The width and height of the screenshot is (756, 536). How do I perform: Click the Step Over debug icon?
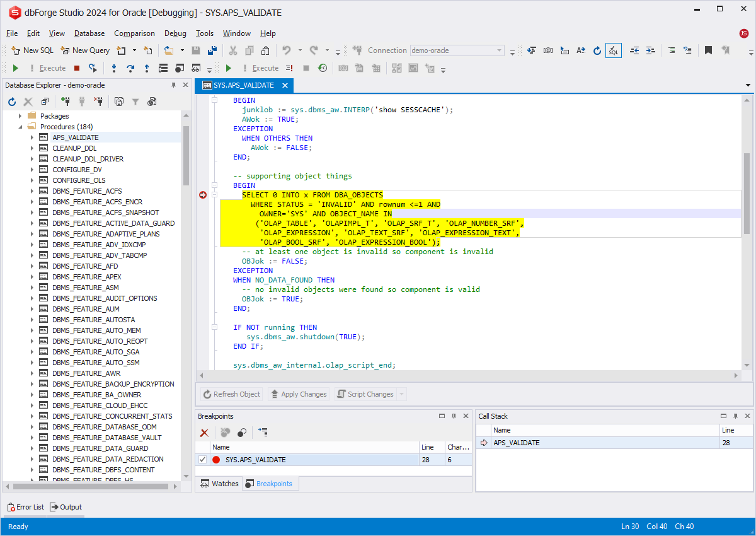pyautogui.click(x=130, y=68)
